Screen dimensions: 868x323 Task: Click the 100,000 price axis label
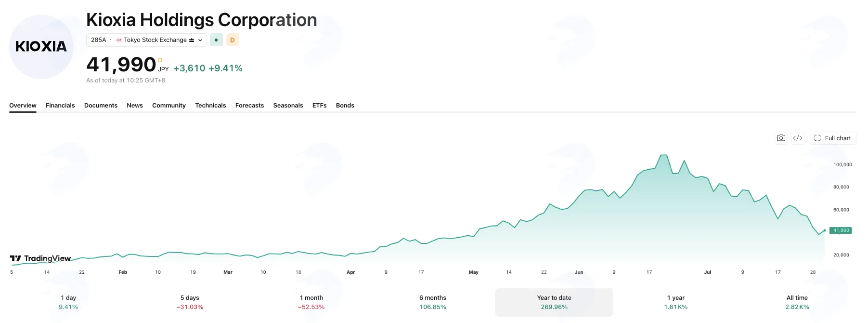pos(842,164)
